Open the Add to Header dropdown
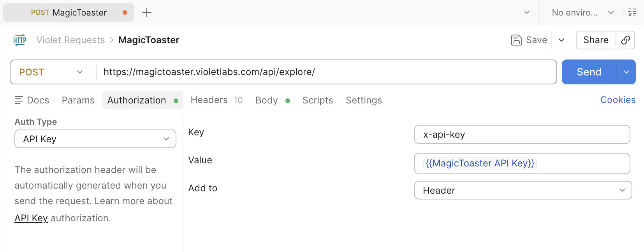This screenshot has width=644, height=252. [523, 190]
